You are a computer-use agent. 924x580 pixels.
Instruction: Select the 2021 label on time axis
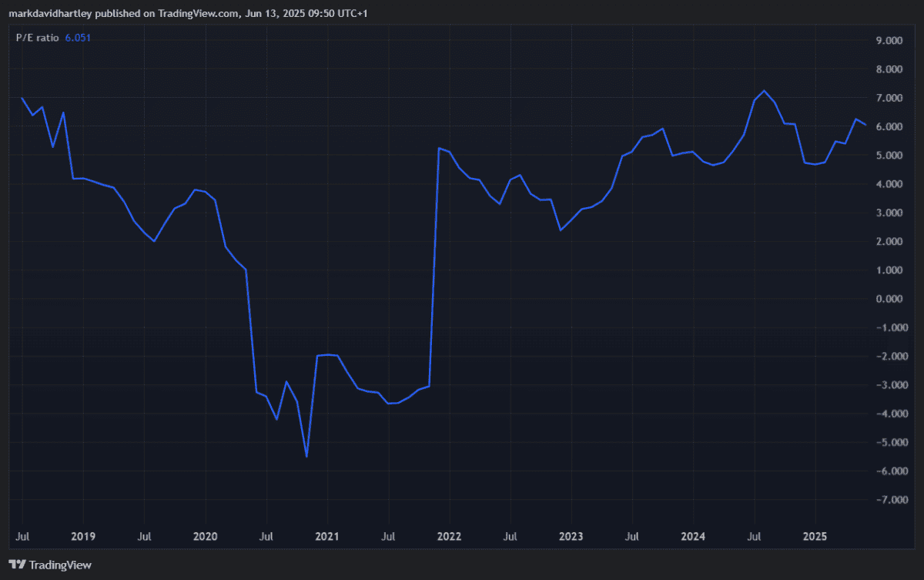tap(327, 534)
